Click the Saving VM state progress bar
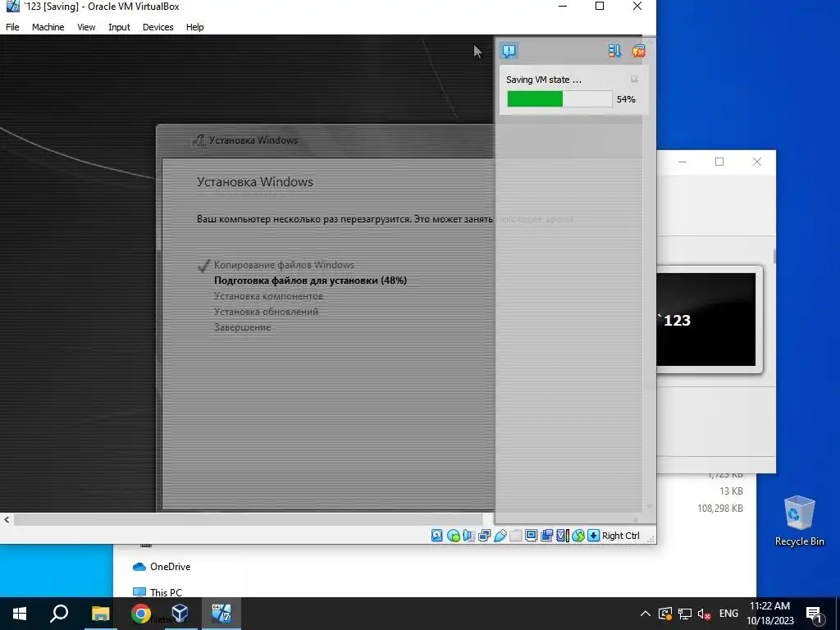The width and height of the screenshot is (840, 630). click(x=559, y=99)
